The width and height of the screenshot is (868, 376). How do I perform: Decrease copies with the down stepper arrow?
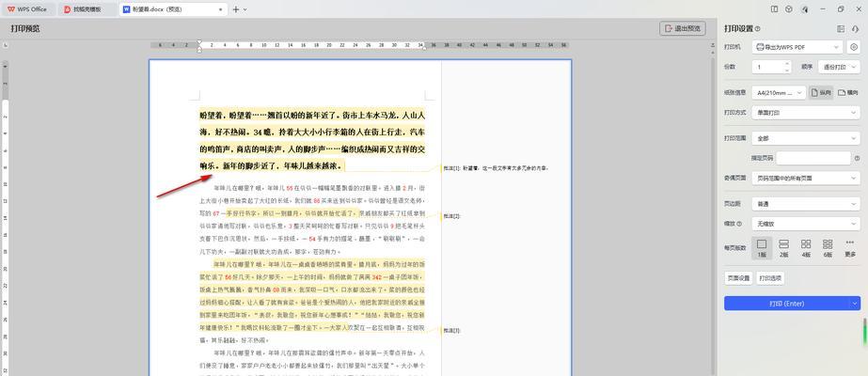[786, 70]
